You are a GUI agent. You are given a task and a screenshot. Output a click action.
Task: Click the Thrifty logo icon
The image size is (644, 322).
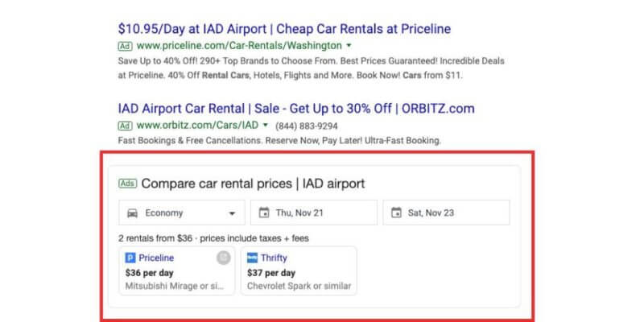pos(252,258)
